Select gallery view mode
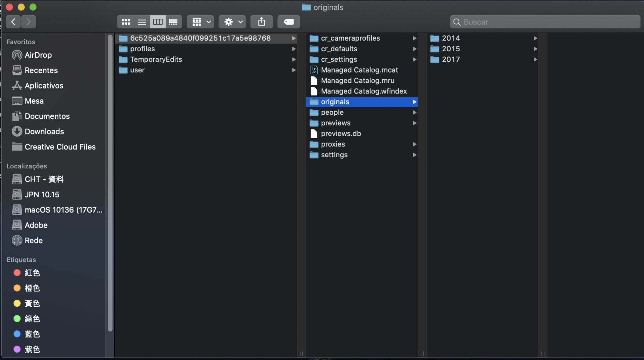The width and height of the screenshot is (644, 360). (173, 21)
